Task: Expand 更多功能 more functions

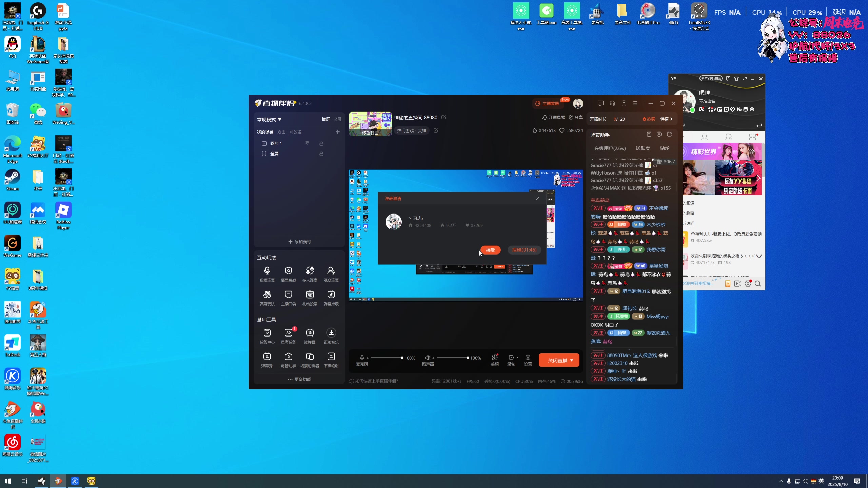Action: pos(299,379)
